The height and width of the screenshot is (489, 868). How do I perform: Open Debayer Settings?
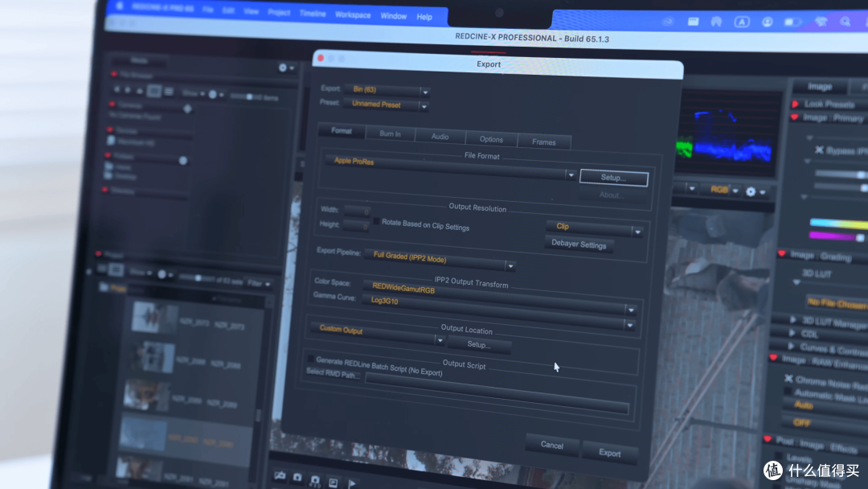(x=579, y=244)
